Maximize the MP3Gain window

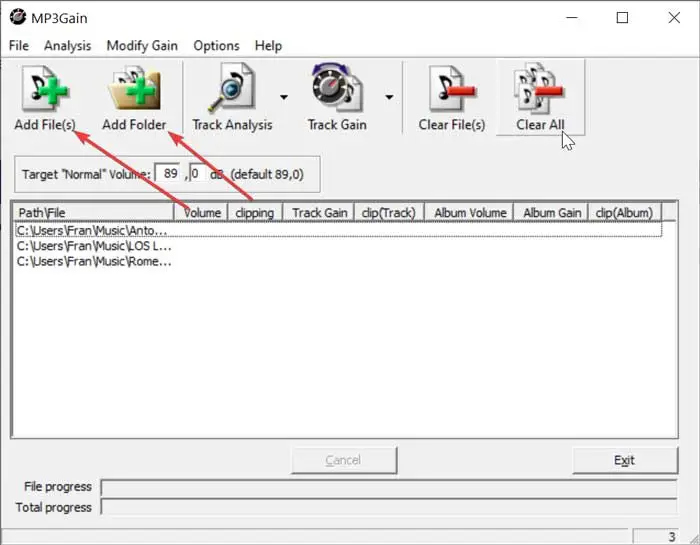(622, 17)
